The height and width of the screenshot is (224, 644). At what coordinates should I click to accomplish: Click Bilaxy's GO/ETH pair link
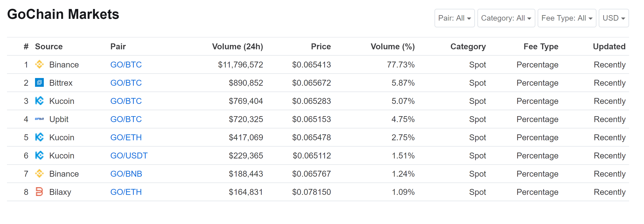[x=126, y=192]
